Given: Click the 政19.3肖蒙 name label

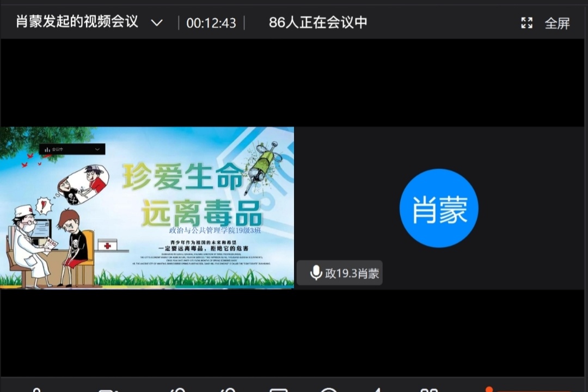Looking at the screenshot, I should point(352,273).
